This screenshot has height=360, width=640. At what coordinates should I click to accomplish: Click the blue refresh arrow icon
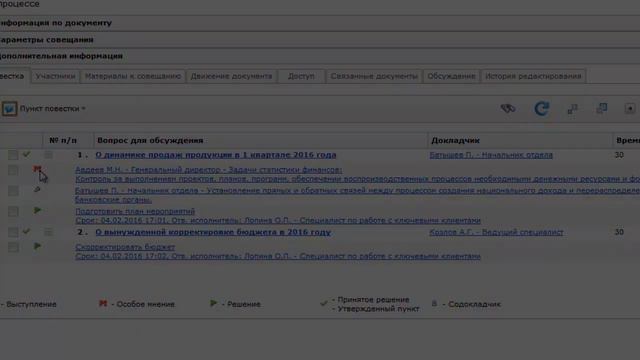(x=542, y=109)
